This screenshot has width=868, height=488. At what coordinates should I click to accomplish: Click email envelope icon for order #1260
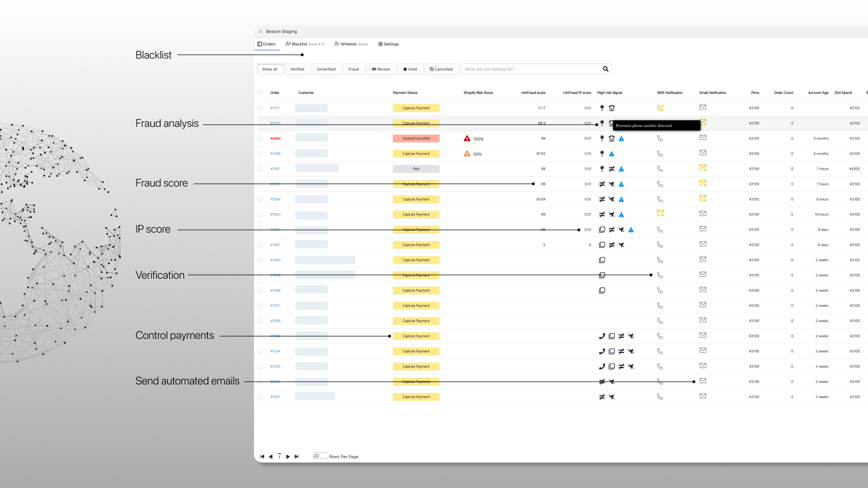click(x=703, y=259)
